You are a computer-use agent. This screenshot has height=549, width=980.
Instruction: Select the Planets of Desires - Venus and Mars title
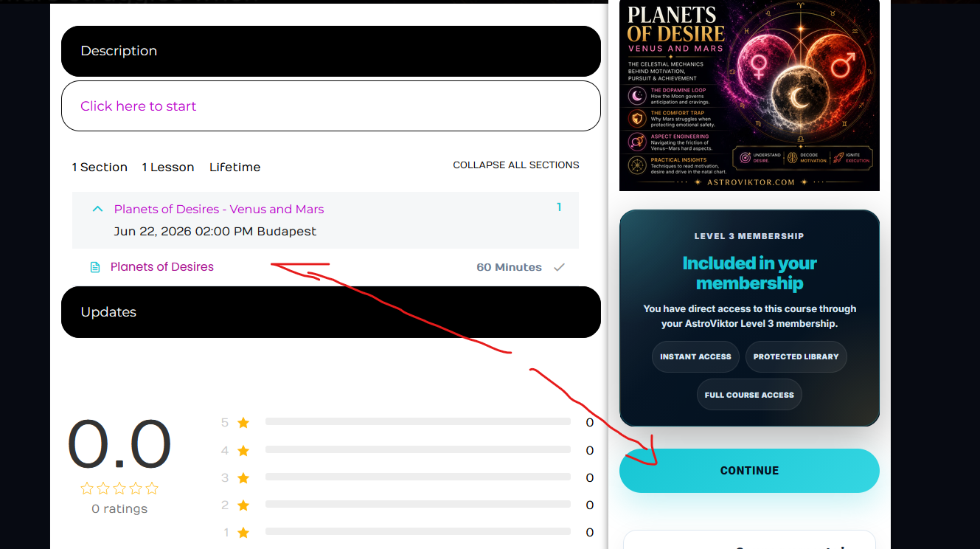[x=219, y=210]
